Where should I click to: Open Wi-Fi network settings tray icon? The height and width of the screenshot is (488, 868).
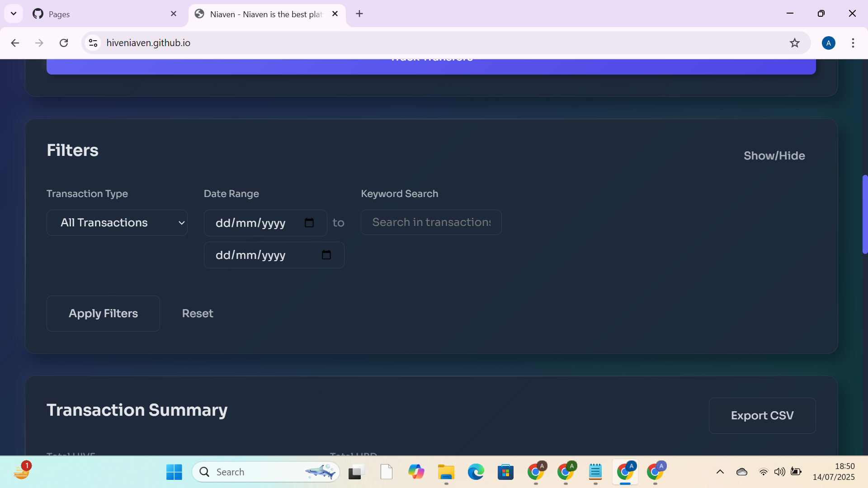(763, 472)
